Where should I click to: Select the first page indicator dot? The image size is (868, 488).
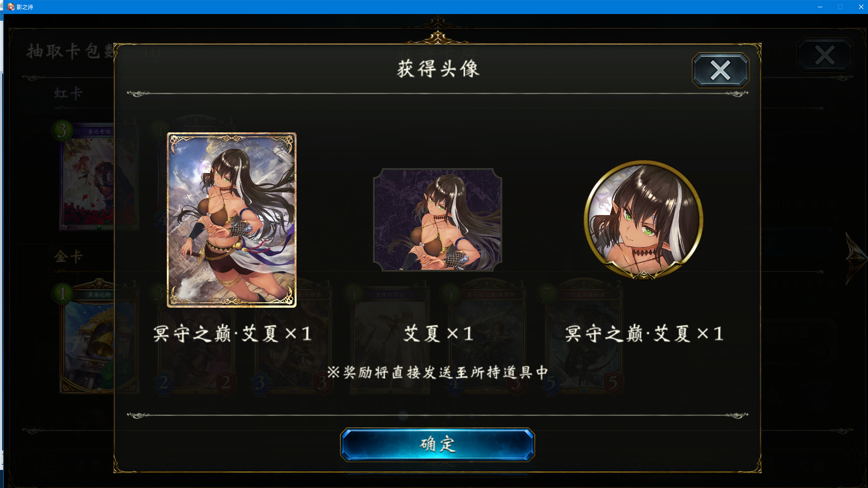403,416
